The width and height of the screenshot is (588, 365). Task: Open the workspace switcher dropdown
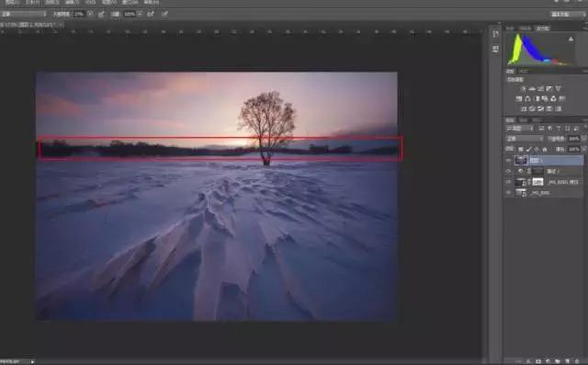tap(568, 15)
